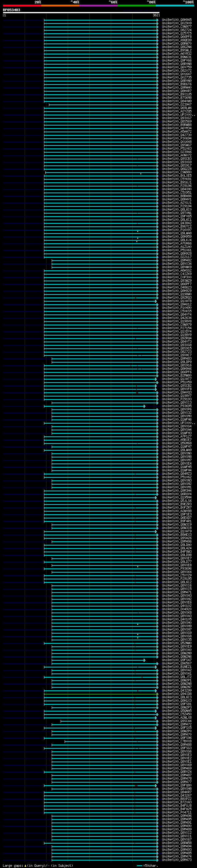Select hit label UniRef100_A2YZQ5
This screenshot has width=197, height=868.
[177, 111]
